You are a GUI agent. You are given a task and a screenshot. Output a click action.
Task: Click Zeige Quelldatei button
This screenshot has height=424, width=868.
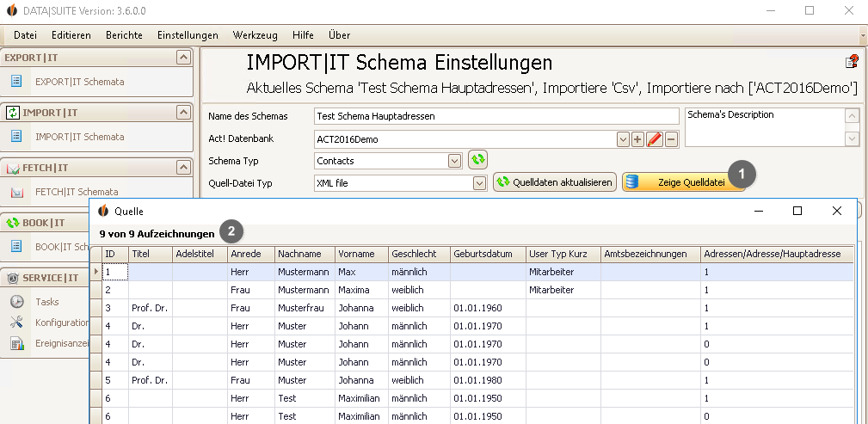pyautogui.click(x=683, y=182)
